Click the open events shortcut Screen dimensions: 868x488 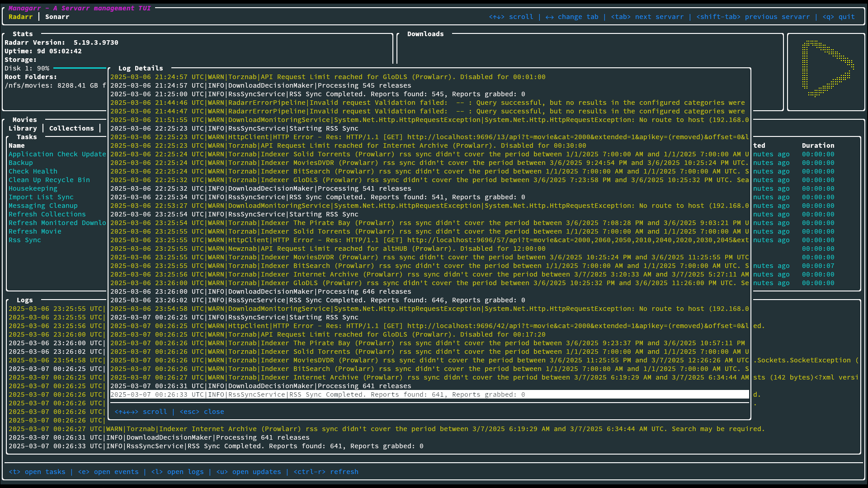pyautogui.click(x=108, y=472)
